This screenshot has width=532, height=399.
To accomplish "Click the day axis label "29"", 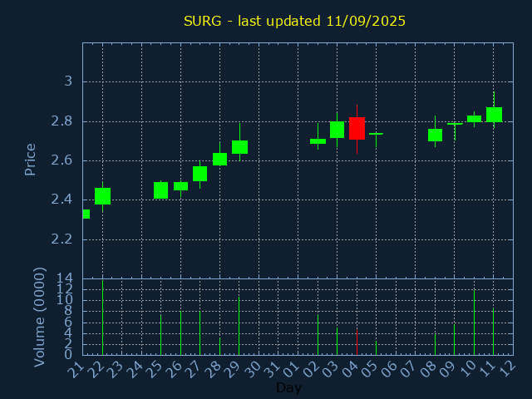I will point(232,368).
